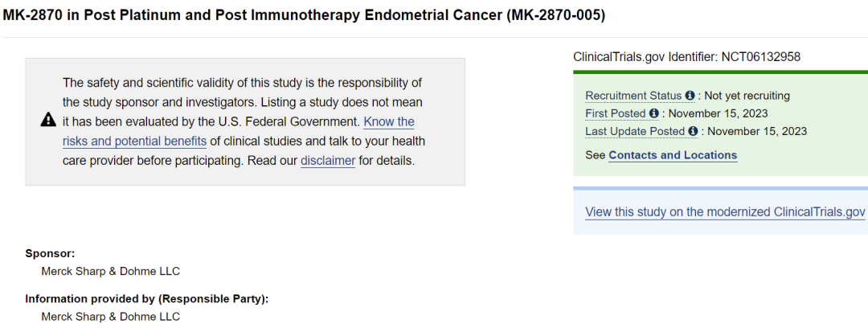Open the Recruitment Status definition link

click(x=634, y=96)
